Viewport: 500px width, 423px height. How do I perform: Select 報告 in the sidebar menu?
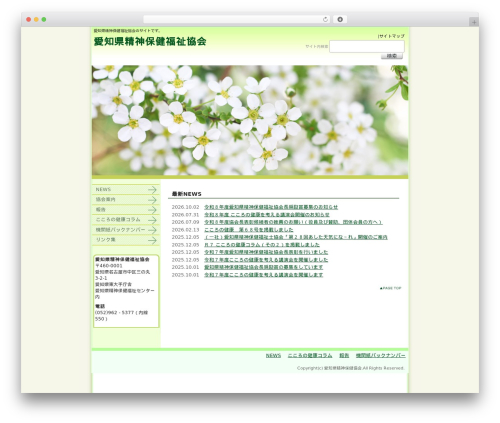click(126, 210)
